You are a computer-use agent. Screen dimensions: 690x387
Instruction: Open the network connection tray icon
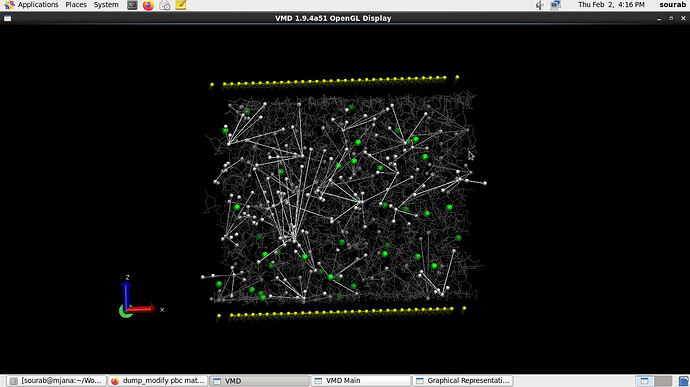coord(555,5)
